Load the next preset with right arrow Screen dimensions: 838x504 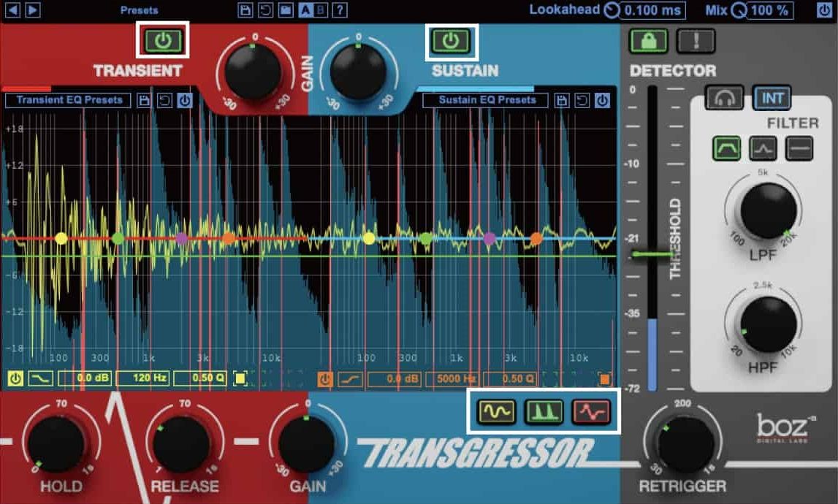(x=32, y=9)
